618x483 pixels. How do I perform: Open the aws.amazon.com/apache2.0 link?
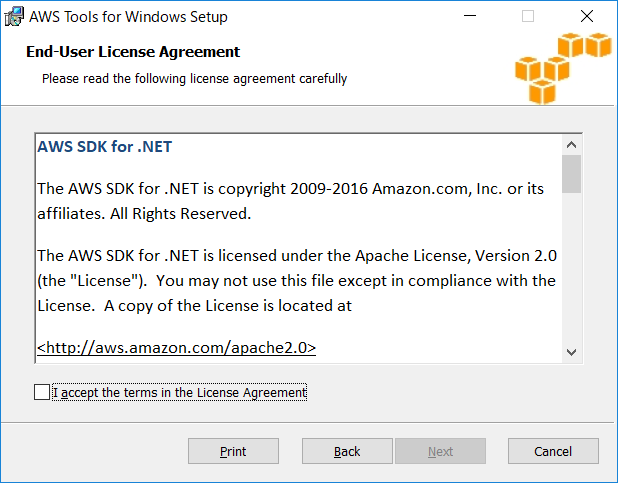point(177,348)
